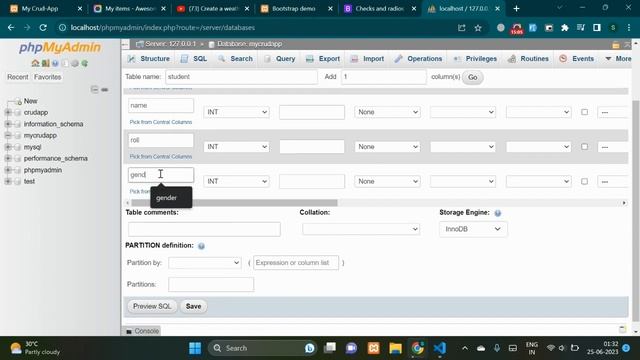Open the Import tab
The height and width of the screenshot is (360, 640).
[x=367, y=59]
